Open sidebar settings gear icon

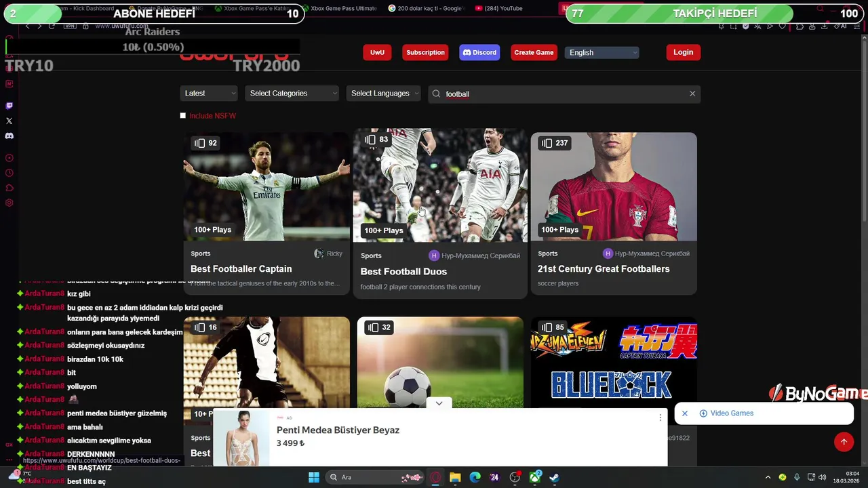[9, 203]
